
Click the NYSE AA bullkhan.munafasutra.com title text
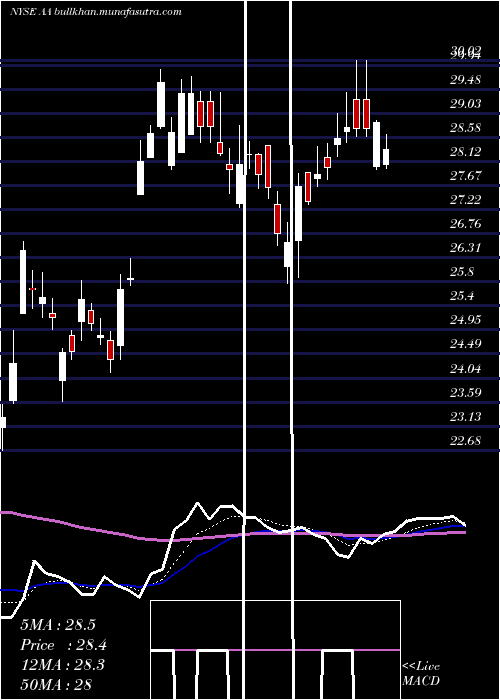click(96, 12)
